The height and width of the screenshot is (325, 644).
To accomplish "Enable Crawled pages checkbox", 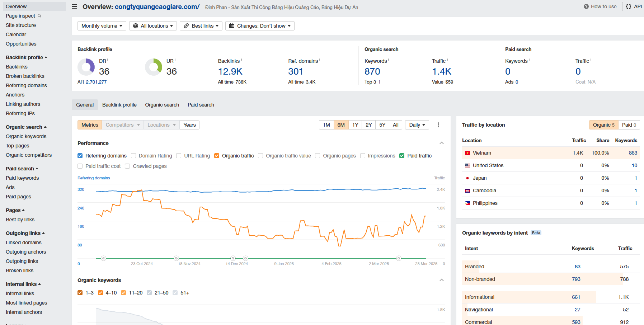I will [x=127, y=166].
